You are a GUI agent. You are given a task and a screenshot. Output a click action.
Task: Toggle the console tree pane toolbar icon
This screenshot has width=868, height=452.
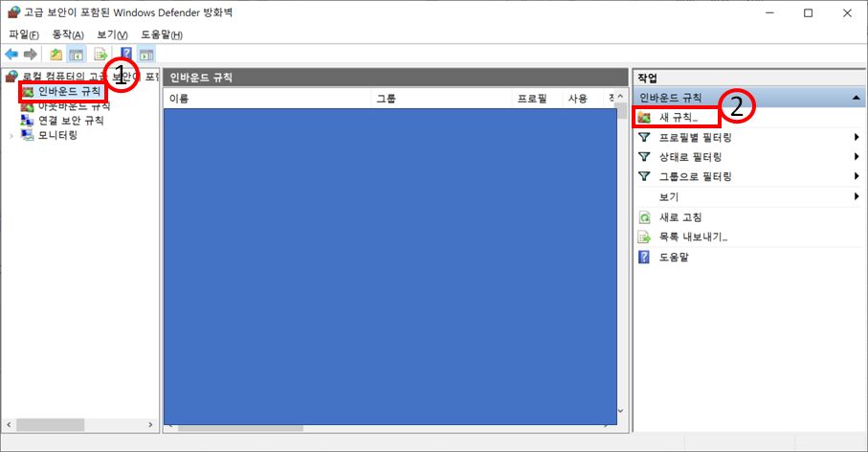coord(77,55)
